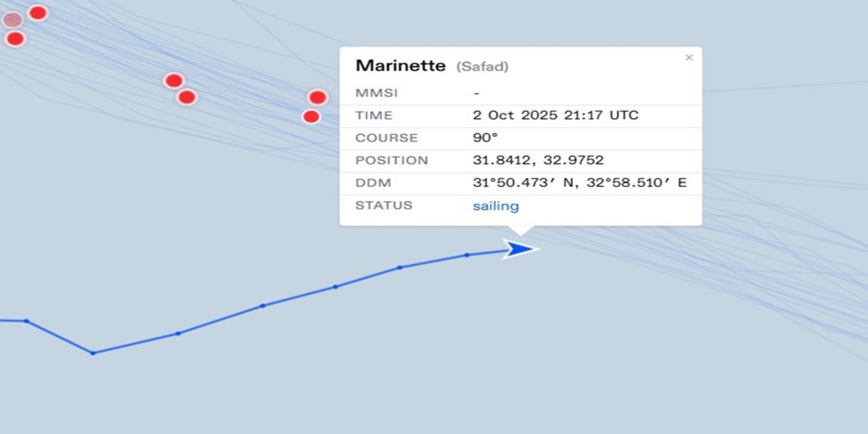The width and height of the screenshot is (868, 434).
Task: Click the Marinette vessel name title
Action: (x=400, y=66)
